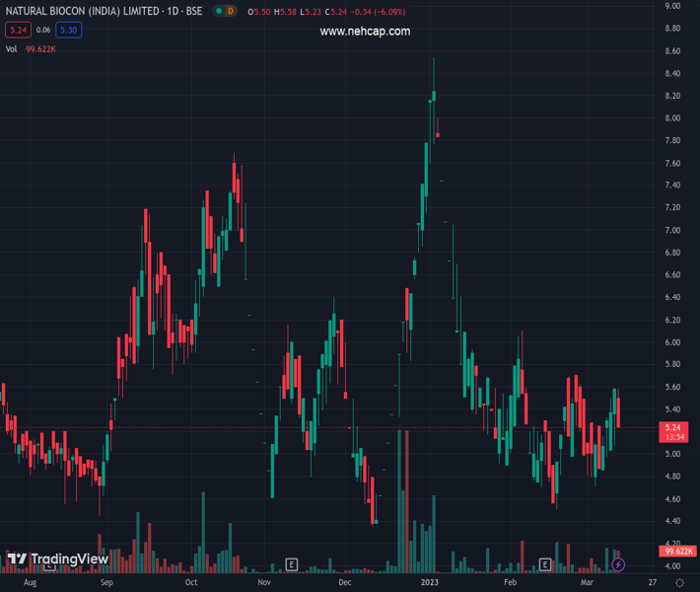
Task: Click the 99.622K volume value in legend
Action: (41, 48)
